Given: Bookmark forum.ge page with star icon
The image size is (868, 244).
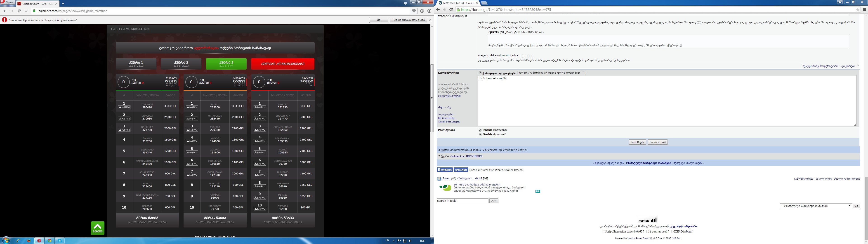Looking at the screenshot, I should (x=858, y=10).
